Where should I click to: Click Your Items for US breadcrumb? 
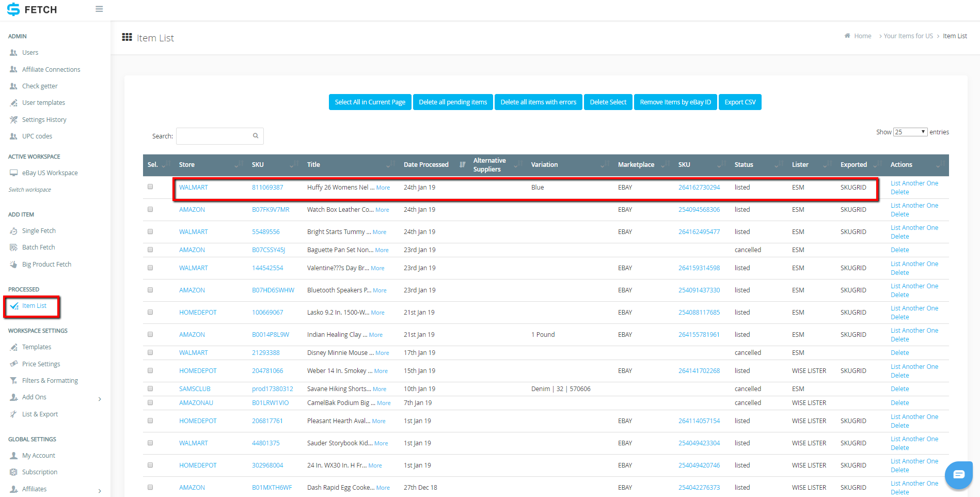[908, 36]
